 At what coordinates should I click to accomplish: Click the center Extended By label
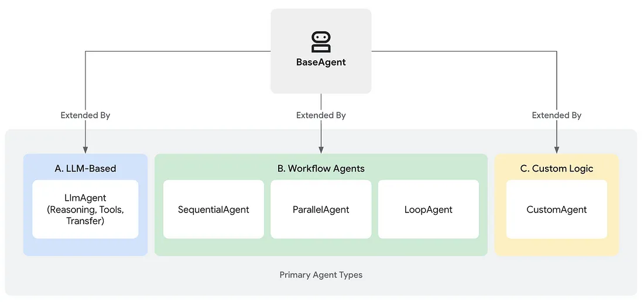tap(321, 115)
